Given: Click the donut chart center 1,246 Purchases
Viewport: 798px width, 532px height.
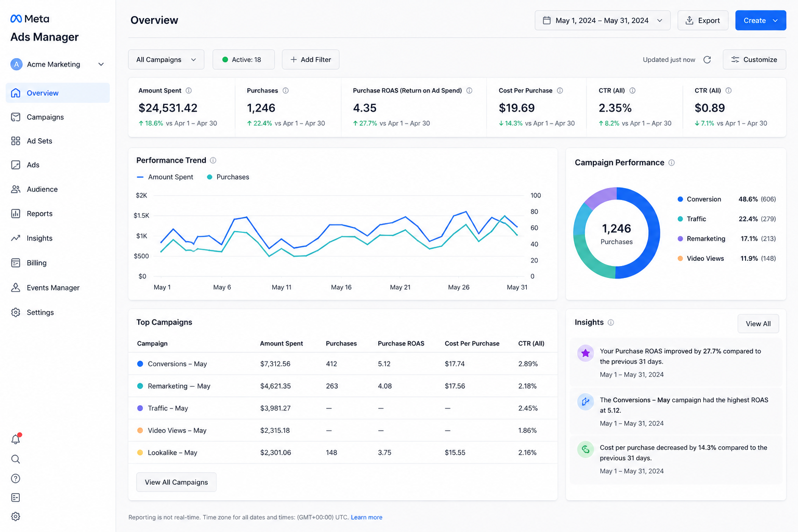Looking at the screenshot, I should (x=617, y=234).
